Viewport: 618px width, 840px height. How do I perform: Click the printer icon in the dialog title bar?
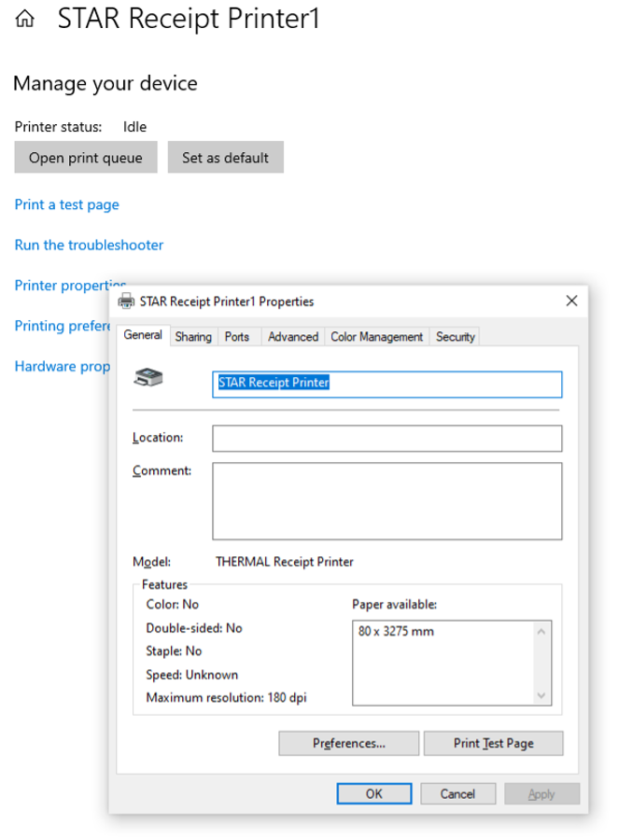click(x=126, y=301)
